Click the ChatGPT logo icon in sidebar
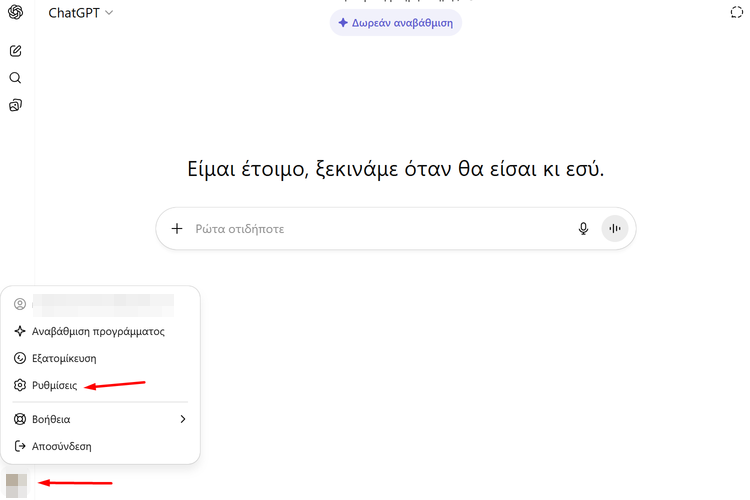The height and width of the screenshot is (500, 750). tap(15, 13)
